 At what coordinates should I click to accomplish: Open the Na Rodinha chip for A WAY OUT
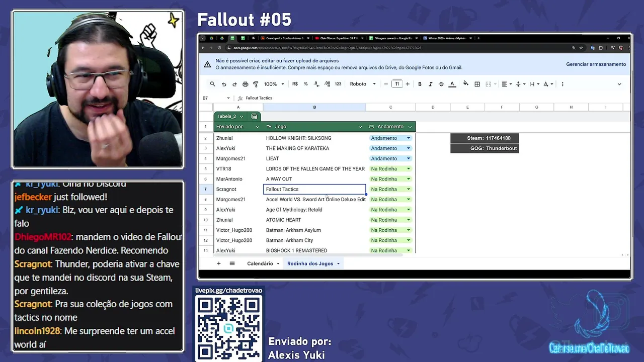coord(390,179)
